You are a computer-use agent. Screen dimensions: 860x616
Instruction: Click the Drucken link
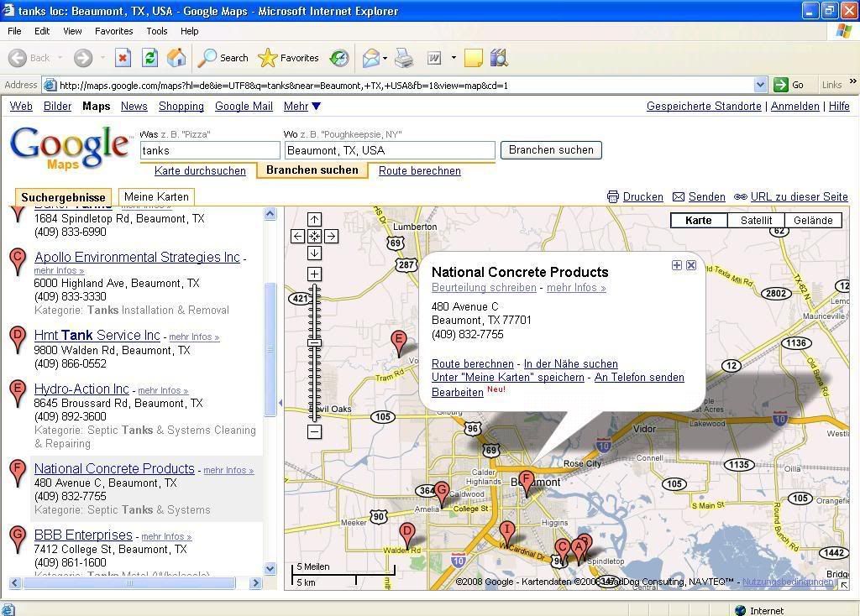tap(642, 196)
